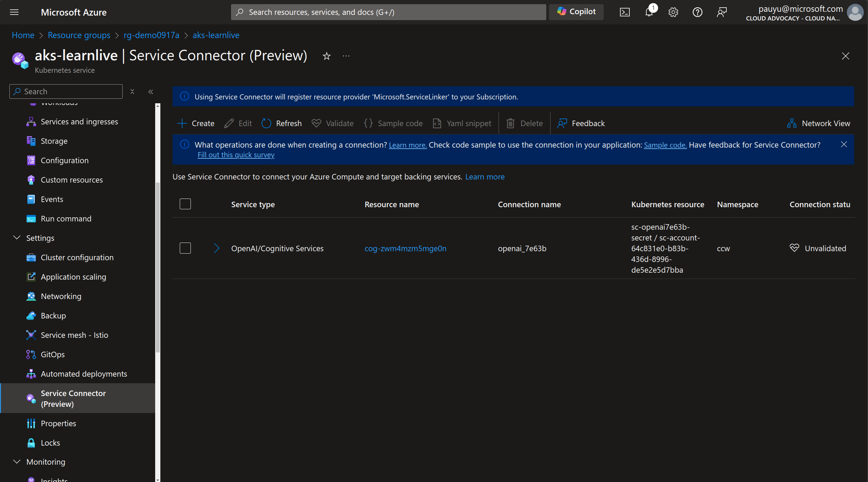The width and height of the screenshot is (868, 482).
Task: Open Learn more beside backing services
Action: click(x=485, y=177)
